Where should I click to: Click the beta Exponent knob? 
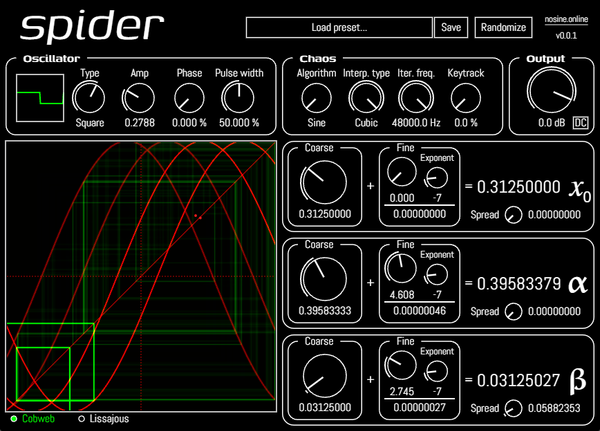click(x=436, y=371)
